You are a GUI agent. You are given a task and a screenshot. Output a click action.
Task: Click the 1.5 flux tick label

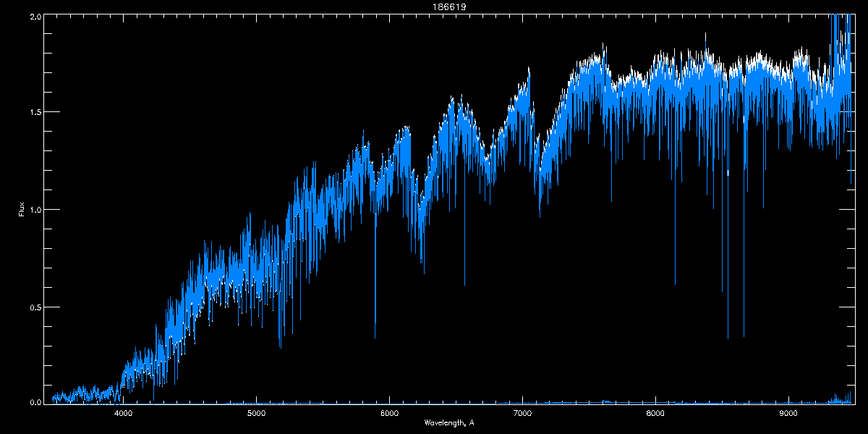coord(34,112)
